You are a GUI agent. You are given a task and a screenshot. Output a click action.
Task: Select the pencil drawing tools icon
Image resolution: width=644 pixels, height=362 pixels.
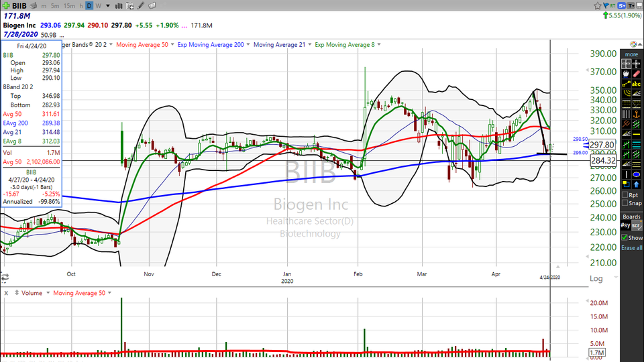(141, 6)
